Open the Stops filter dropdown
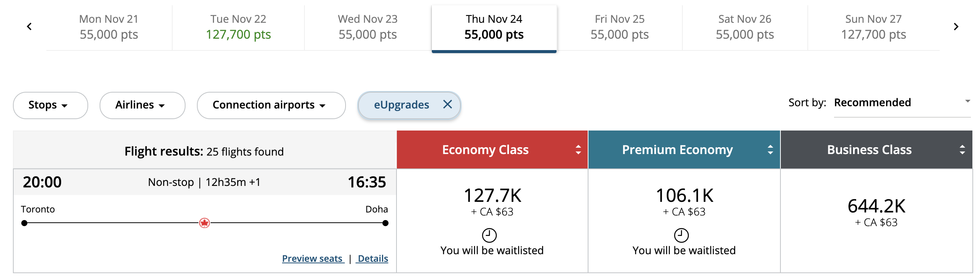This screenshot has width=980, height=280. point(50,105)
